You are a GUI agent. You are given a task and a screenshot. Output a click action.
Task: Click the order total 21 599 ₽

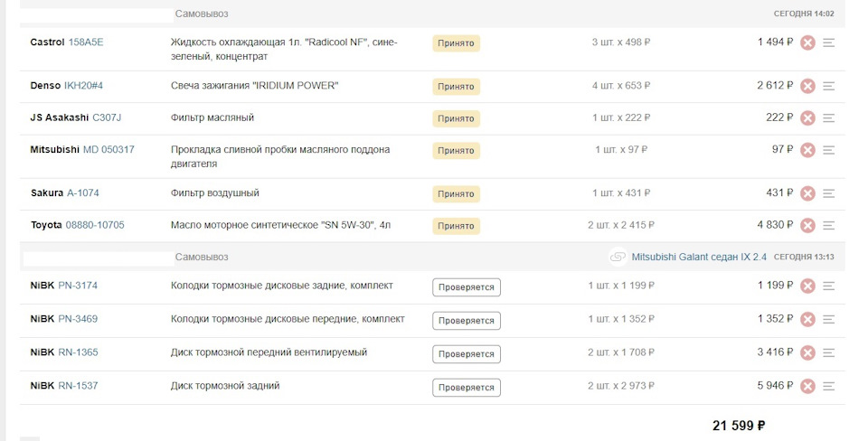(739, 426)
